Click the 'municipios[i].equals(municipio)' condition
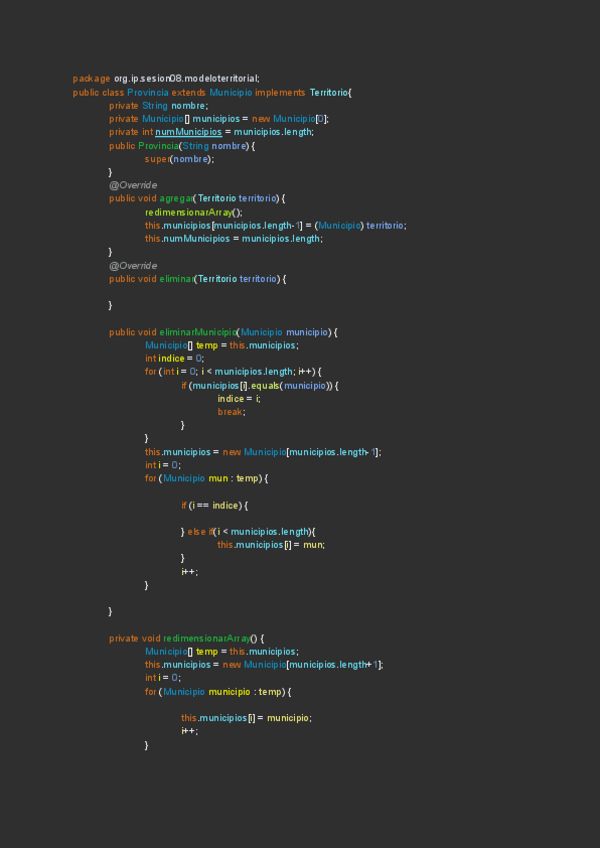600x848 pixels. [260, 386]
